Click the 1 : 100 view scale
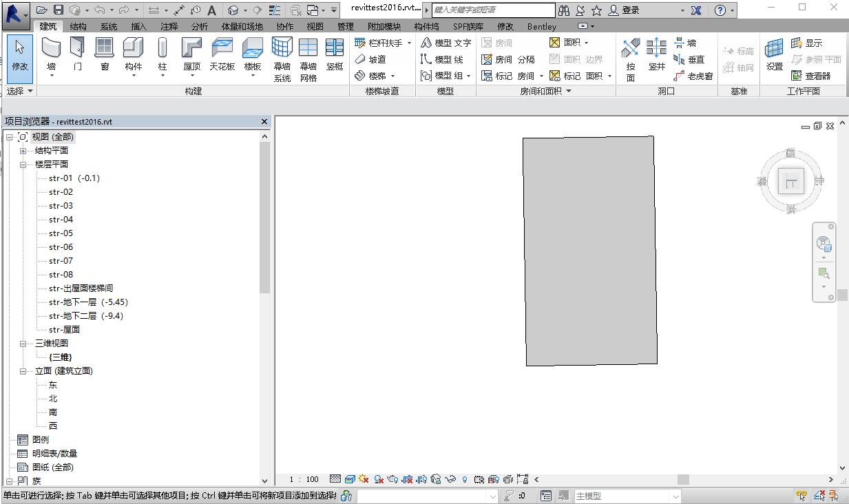Screen dimensions: 849x504 point(304,479)
